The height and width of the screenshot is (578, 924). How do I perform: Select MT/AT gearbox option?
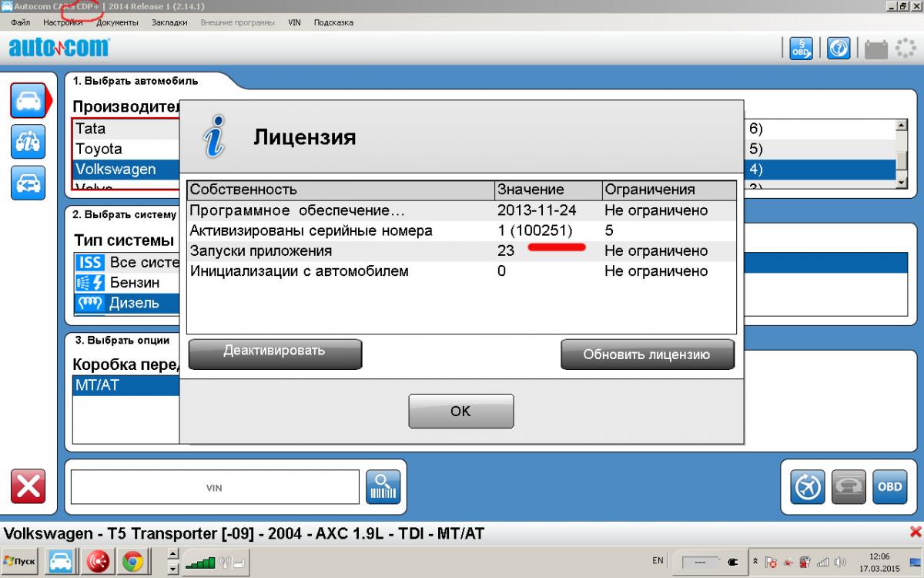[x=126, y=385]
